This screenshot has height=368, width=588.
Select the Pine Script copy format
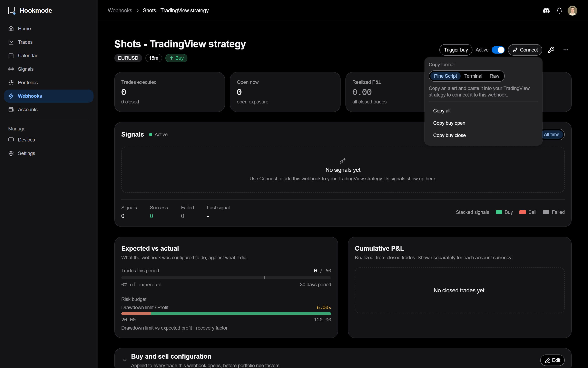[x=445, y=76]
